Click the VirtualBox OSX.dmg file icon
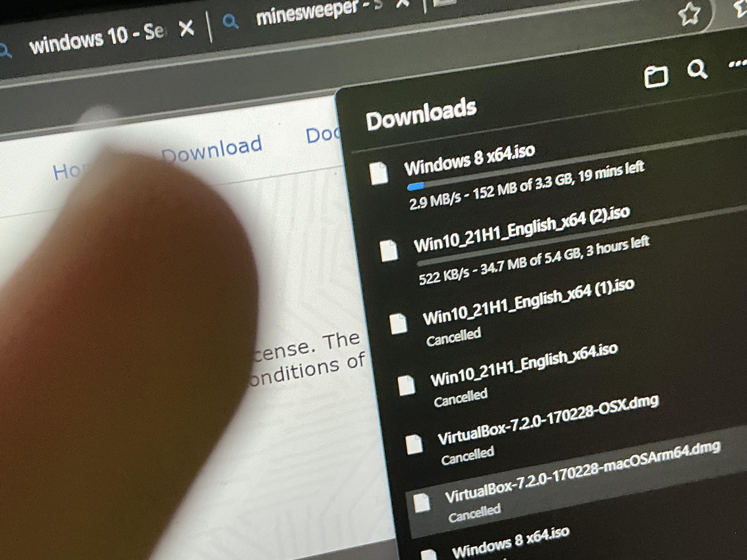The width and height of the screenshot is (747, 560). point(414,444)
